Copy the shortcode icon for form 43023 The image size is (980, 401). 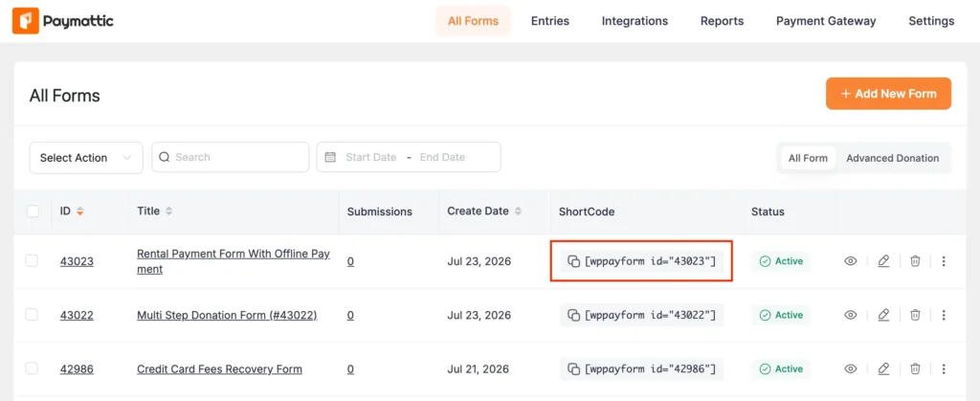click(573, 261)
